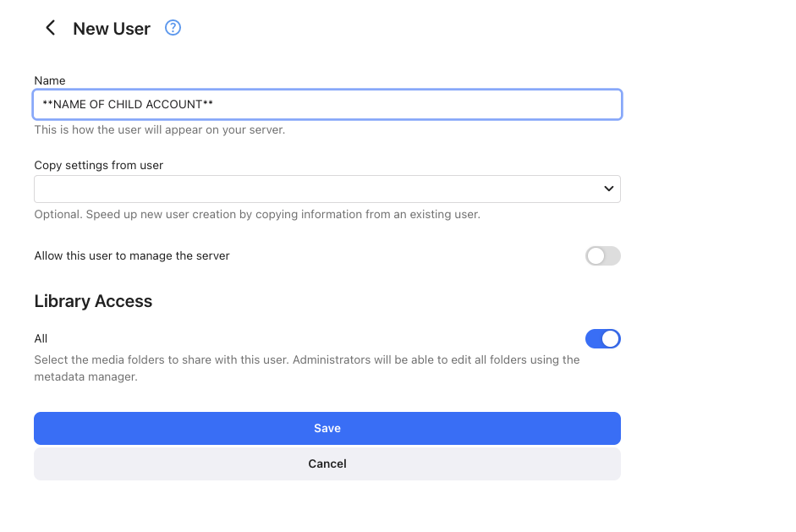This screenshot has width=796, height=532.
Task: Click the New User page title
Action: pyautogui.click(x=111, y=28)
